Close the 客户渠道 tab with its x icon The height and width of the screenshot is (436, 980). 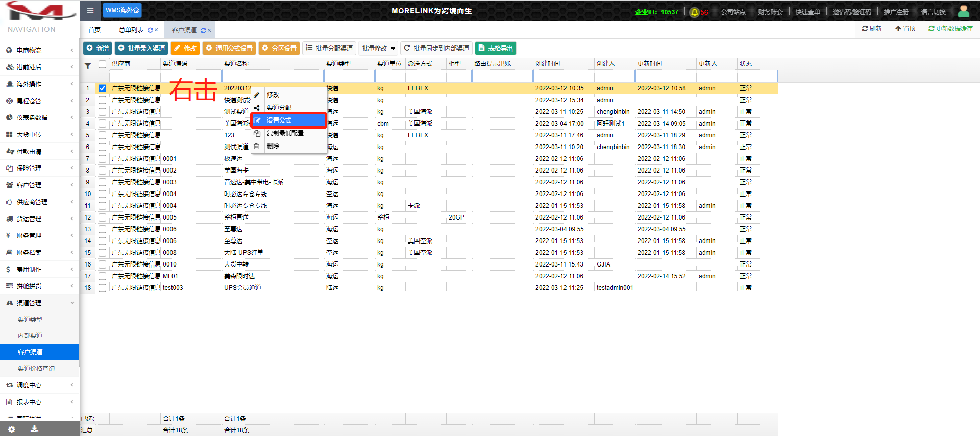click(209, 30)
